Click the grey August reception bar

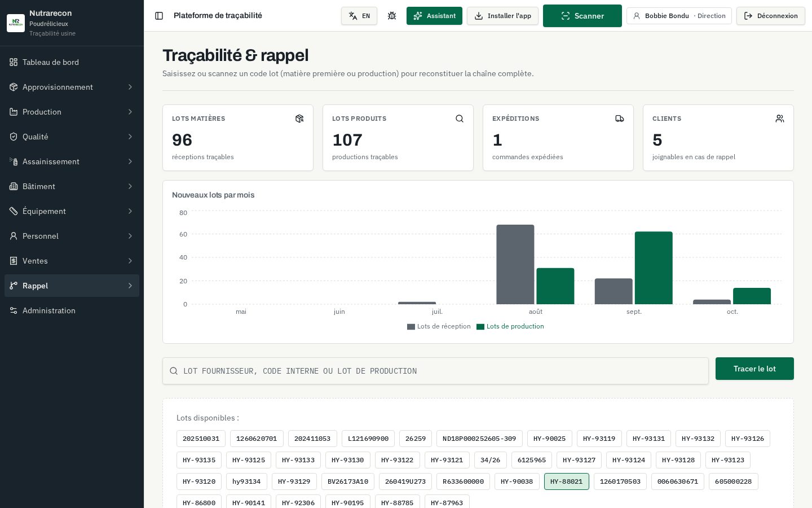point(515,265)
